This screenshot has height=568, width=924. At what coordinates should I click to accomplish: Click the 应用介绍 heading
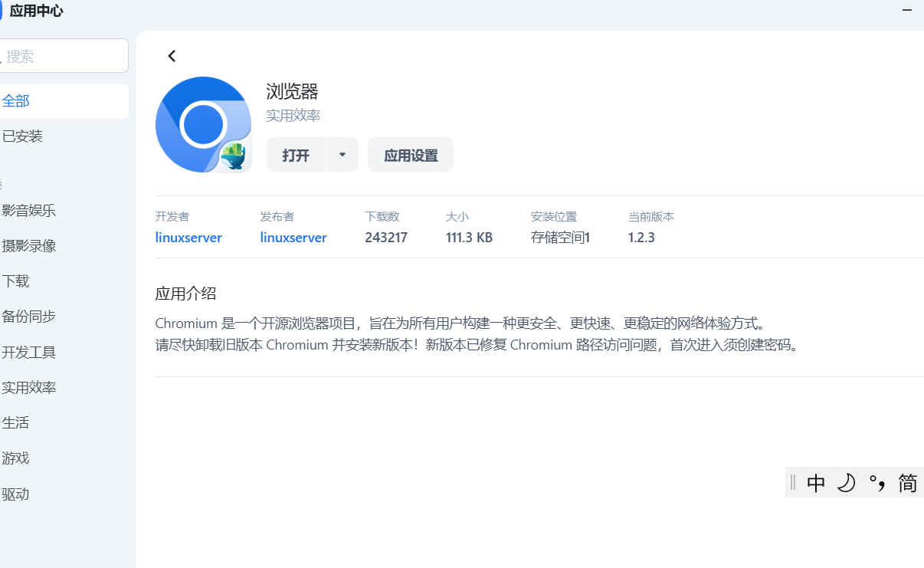[185, 294]
